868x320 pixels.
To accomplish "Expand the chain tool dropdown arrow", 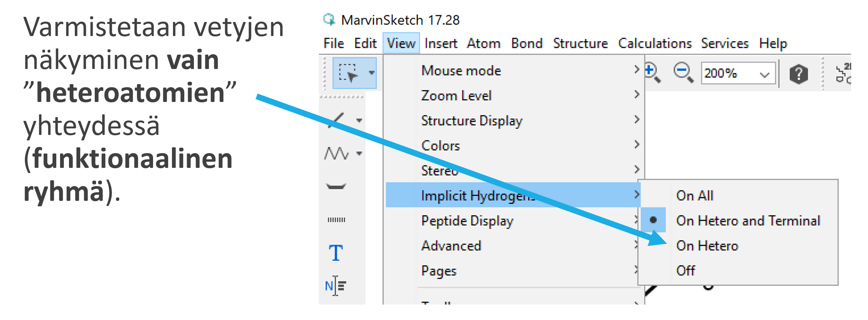I will (x=359, y=153).
